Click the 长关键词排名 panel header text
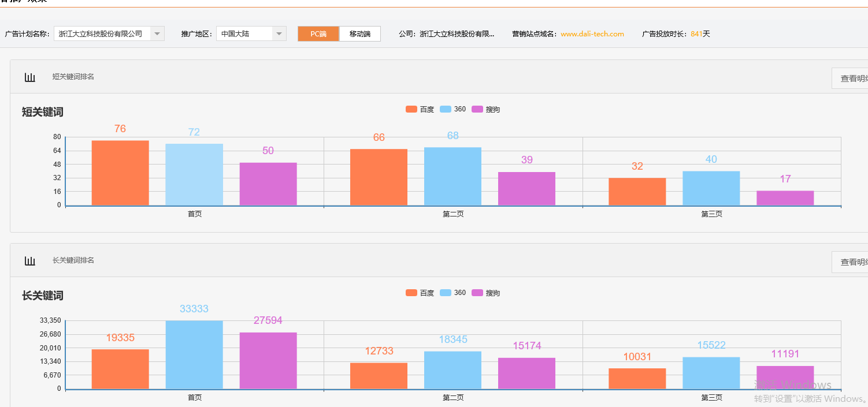Viewport: 868px width, 407px height. click(x=73, y=260)
